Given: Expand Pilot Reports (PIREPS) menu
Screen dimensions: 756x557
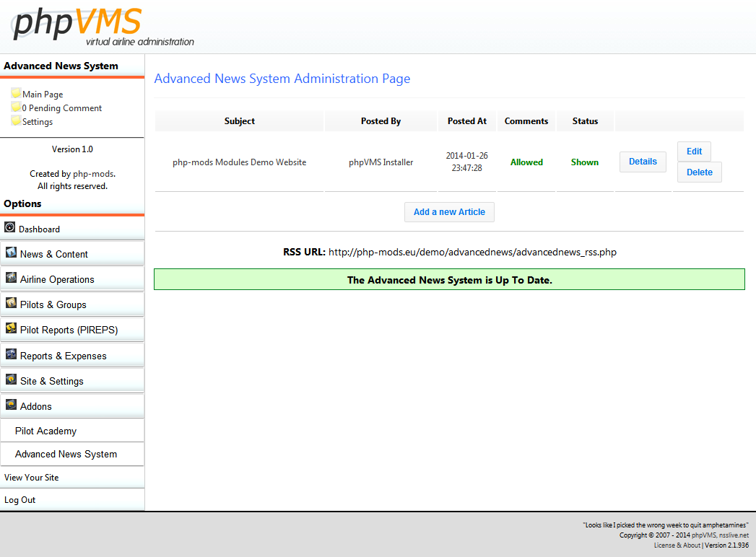Looking at the screenshot, I should (x=72, y=330).
